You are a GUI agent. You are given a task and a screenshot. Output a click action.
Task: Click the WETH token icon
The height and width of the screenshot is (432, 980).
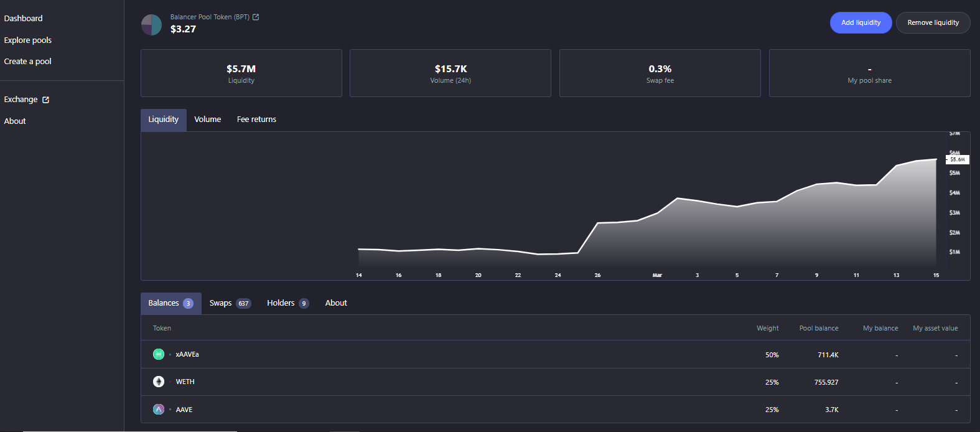pos(159,382)
